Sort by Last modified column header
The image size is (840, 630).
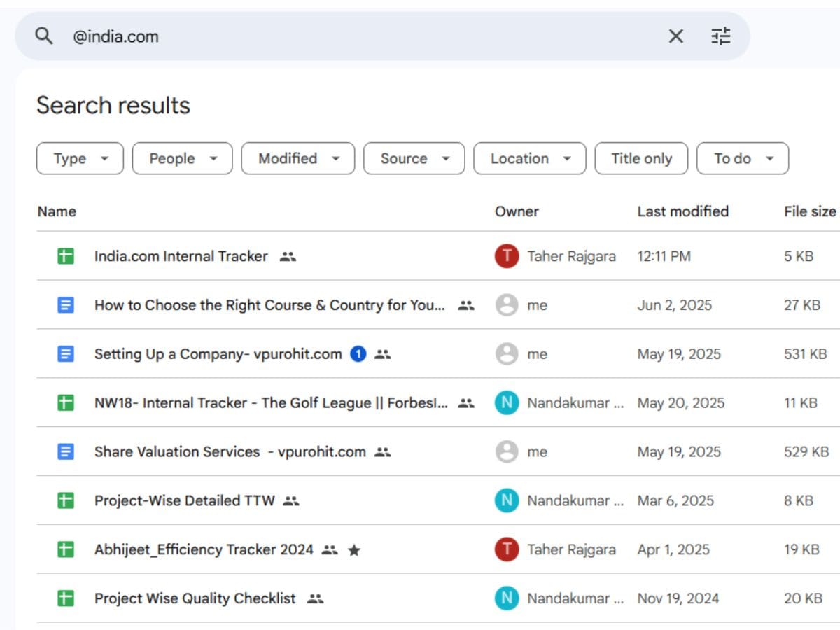[x=682, y=211]
